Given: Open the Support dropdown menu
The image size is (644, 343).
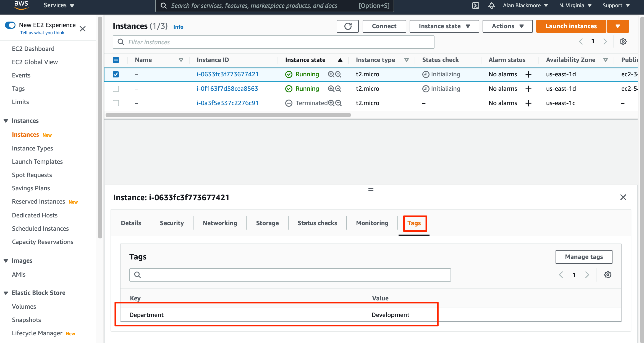Looking at the screenshot, I should pos(616,5).
